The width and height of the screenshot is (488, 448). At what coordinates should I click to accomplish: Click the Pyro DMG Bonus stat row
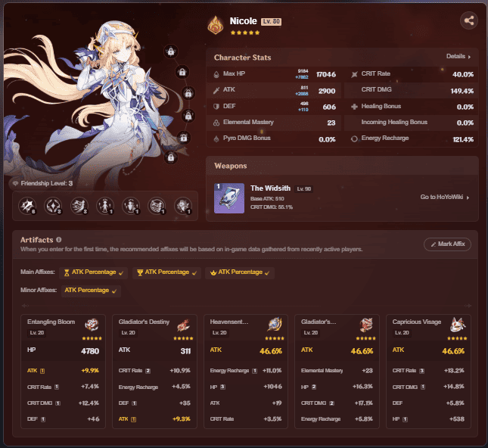coord(274,138)
